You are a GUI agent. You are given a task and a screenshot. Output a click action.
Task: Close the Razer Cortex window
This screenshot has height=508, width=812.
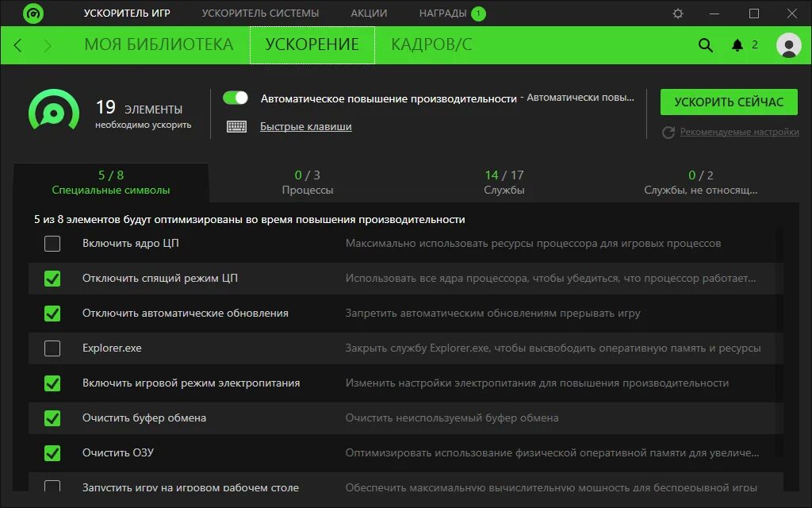coord(792,13)
